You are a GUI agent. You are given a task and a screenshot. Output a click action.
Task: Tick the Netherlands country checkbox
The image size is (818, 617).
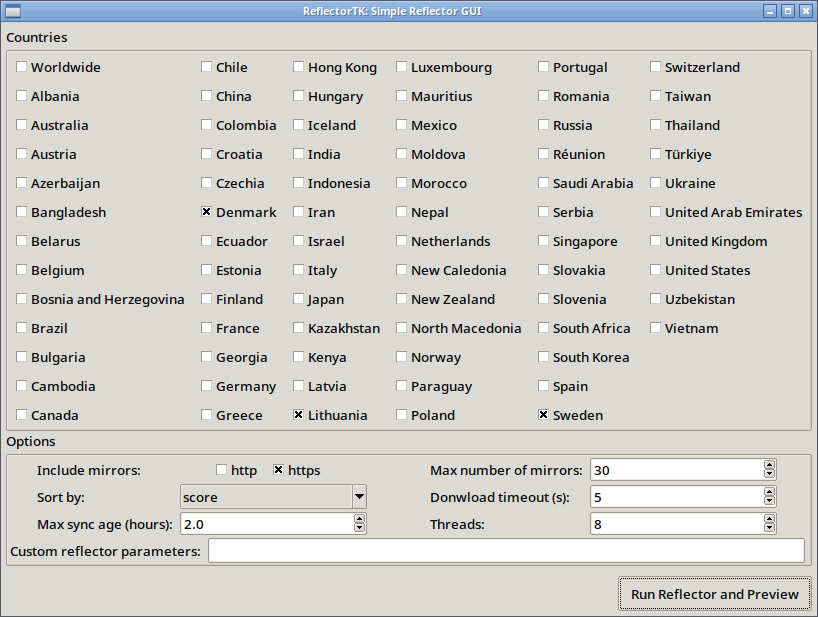[402, 242]
